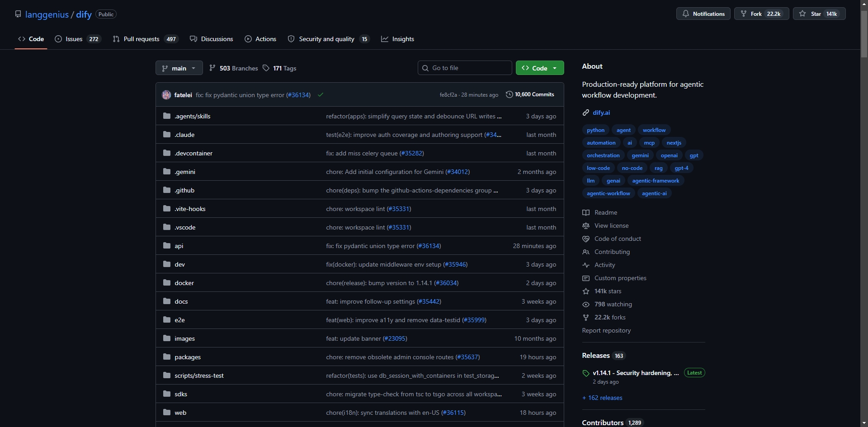Open the Actions tab

[x=260, y=39]
